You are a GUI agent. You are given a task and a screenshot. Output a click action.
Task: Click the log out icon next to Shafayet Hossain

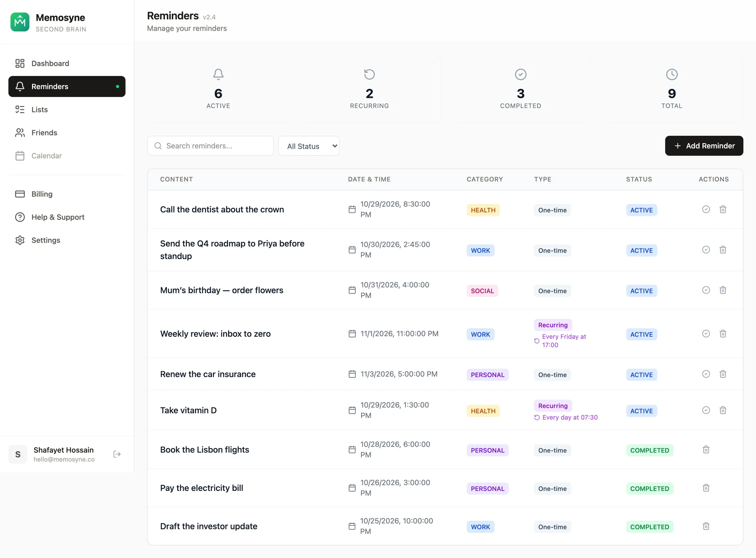[x=117, y=454]
